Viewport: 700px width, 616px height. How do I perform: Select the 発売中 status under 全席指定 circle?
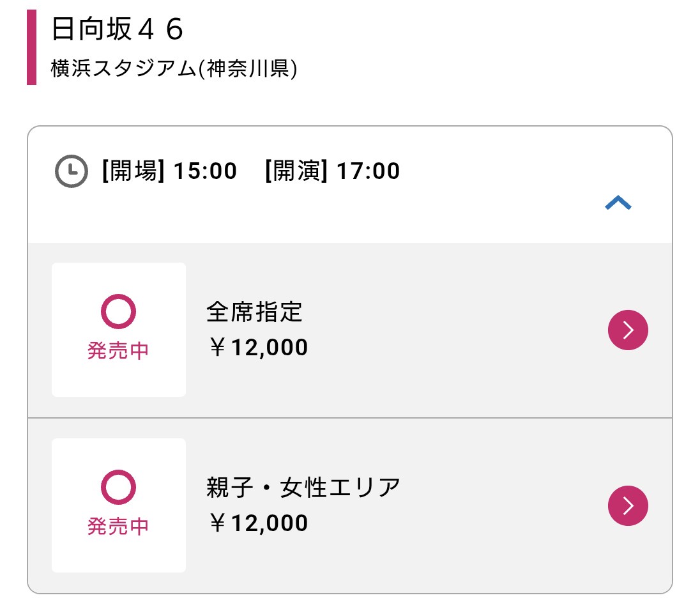click(x=118, y=351)
